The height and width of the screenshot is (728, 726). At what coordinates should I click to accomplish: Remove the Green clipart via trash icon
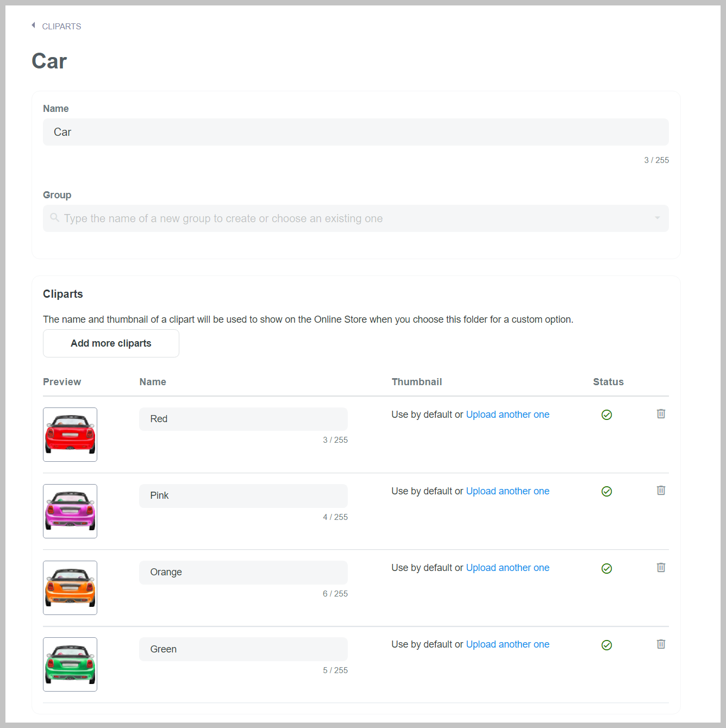pos(661,644)
